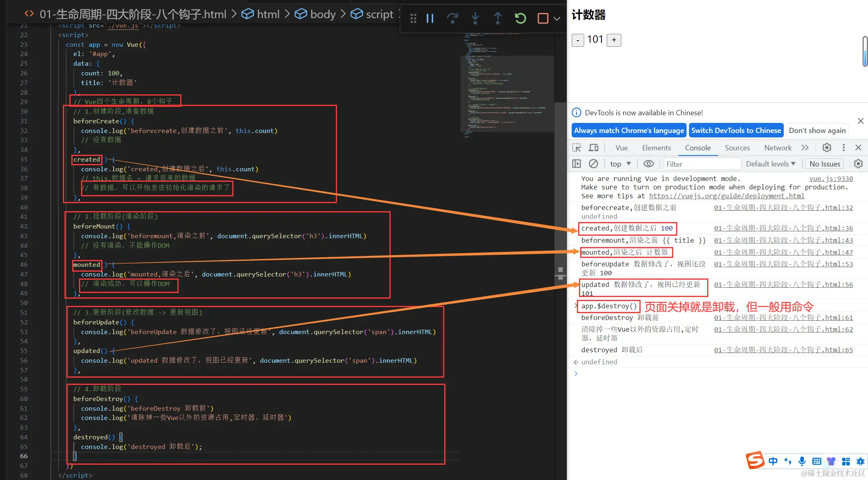Click Switch DevTools to Chinese
868x480 pixels.
tap(736, 131)
